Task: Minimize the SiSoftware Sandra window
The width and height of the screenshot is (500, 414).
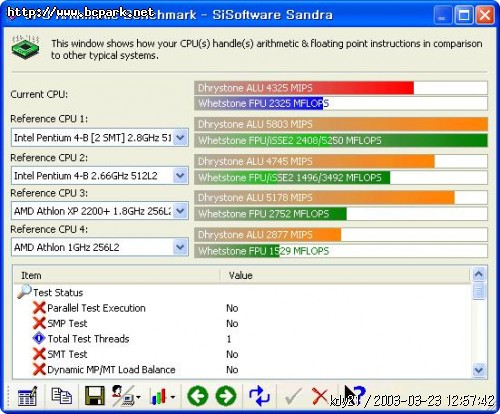Action: click(442, 15)
